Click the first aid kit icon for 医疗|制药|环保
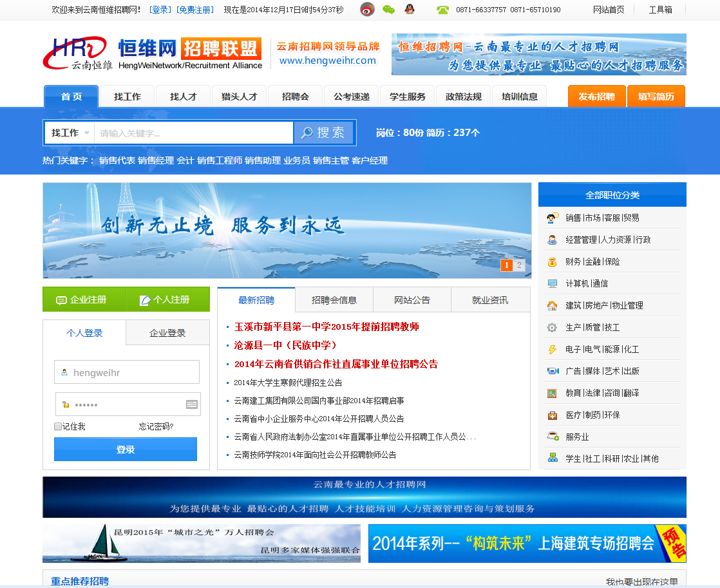This screenshot has width=720, height=588. (x=552, y=414)
